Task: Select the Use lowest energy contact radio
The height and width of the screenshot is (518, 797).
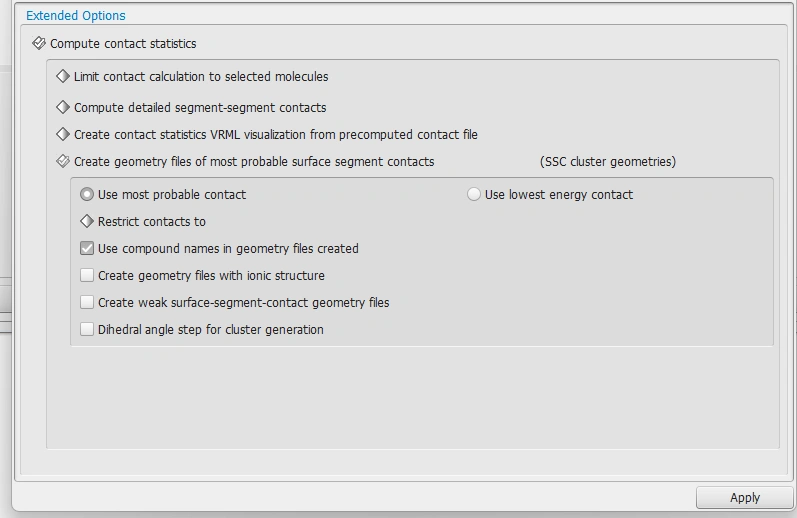Action: [474, 194]
